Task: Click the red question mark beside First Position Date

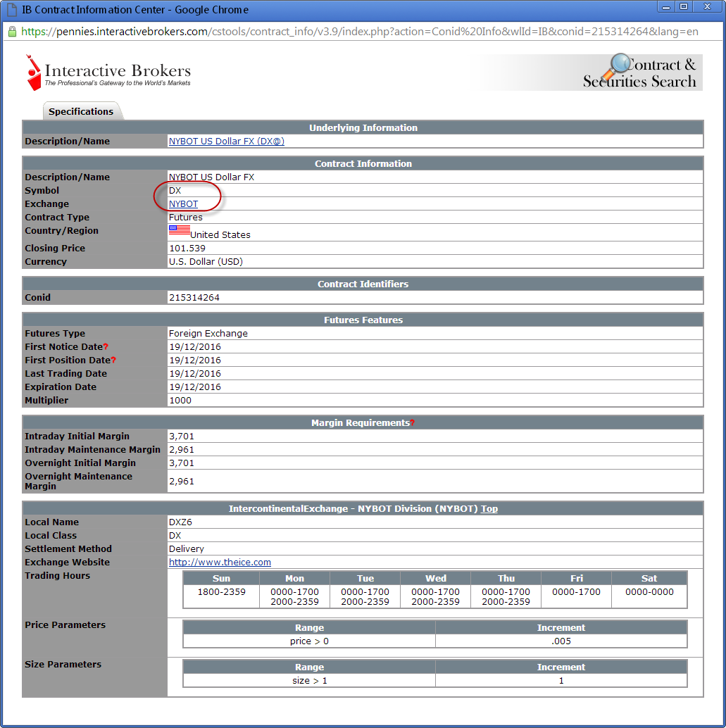Action: [x=113, y=360]
